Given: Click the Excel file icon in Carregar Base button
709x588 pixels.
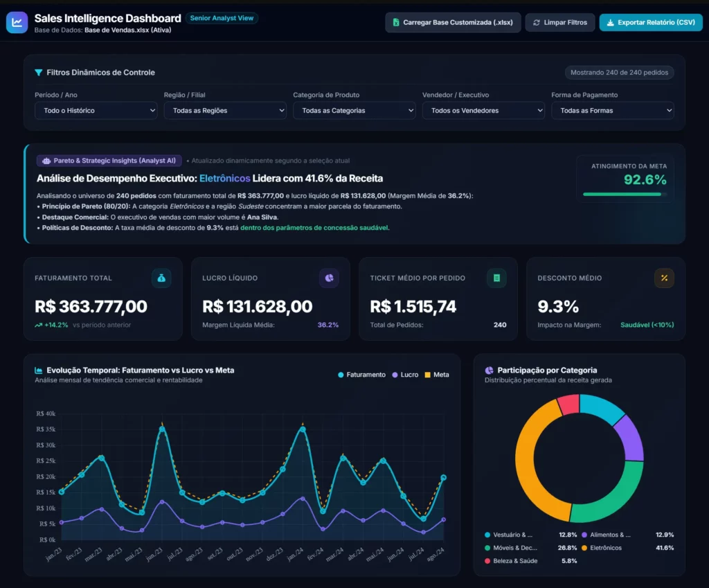Looking at the screenshot, I should click(x=396, y=23).
